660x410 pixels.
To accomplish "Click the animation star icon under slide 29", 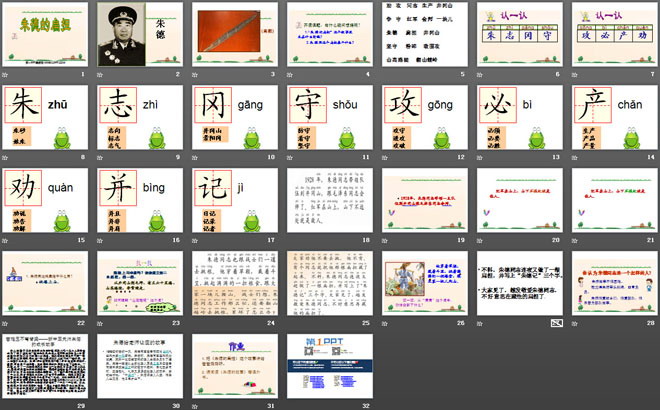I will (6, 405).
